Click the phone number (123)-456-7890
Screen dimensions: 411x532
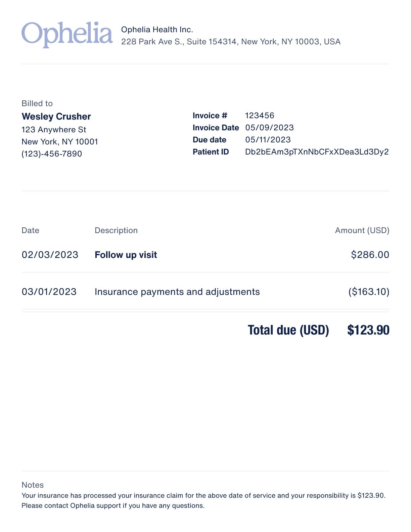(x=52, y=154)
